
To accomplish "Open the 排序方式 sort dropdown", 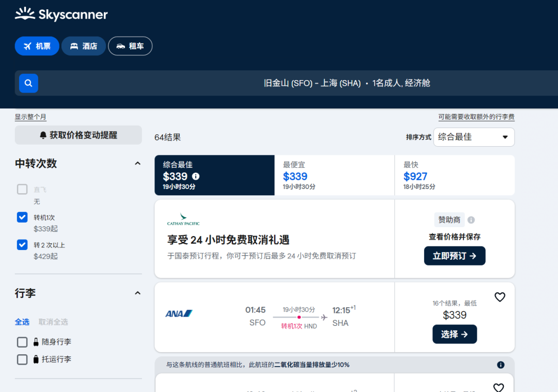I will tap(473, 137).
